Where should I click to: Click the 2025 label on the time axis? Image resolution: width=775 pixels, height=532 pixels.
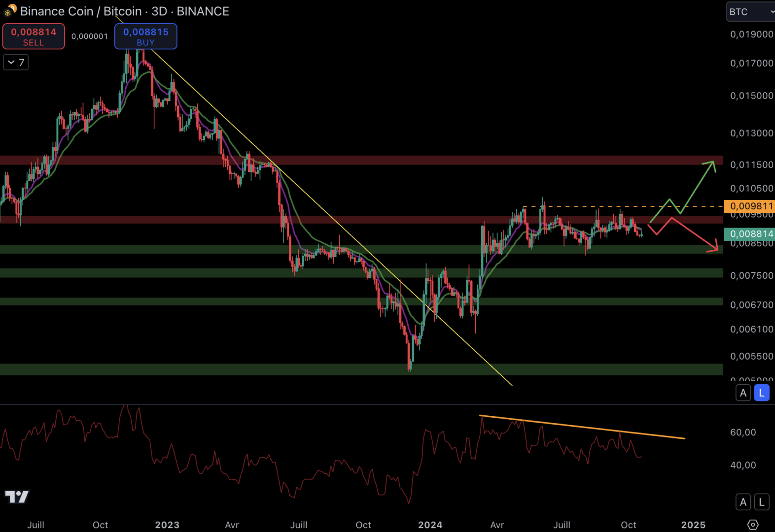(x=693, y=525)
